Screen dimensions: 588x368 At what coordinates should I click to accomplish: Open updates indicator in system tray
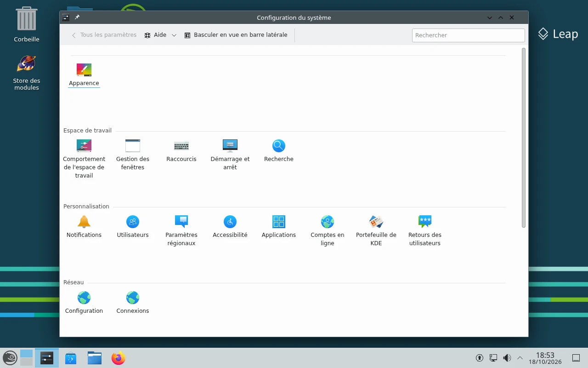click(x=480, y=358)
